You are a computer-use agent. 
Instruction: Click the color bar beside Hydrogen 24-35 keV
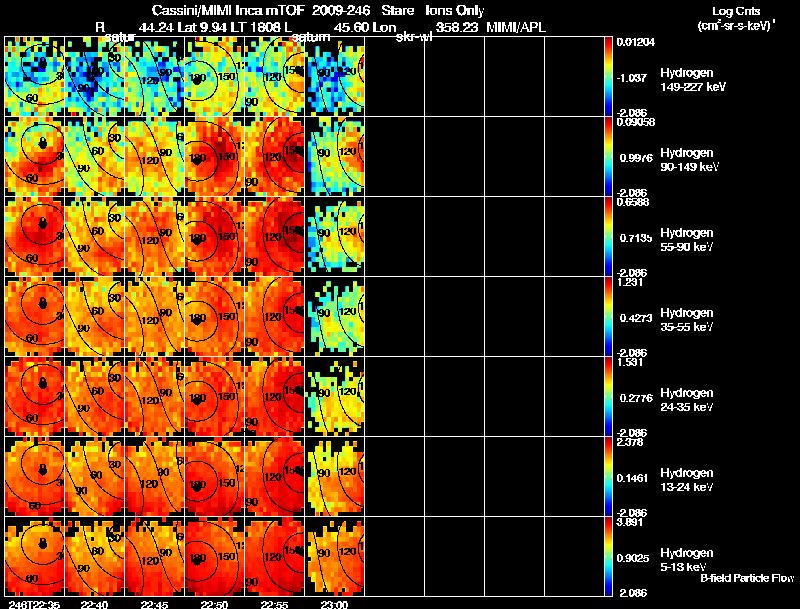[608, 397]
